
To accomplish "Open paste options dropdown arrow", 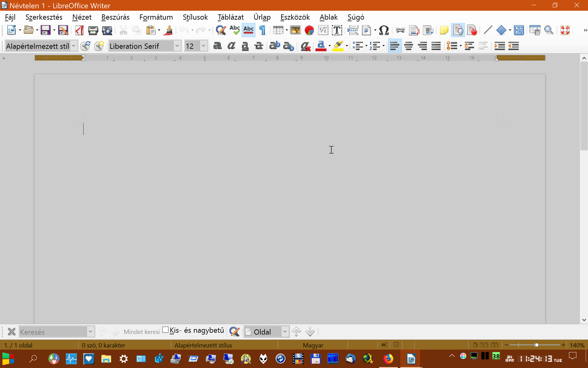I will point(159,30).
